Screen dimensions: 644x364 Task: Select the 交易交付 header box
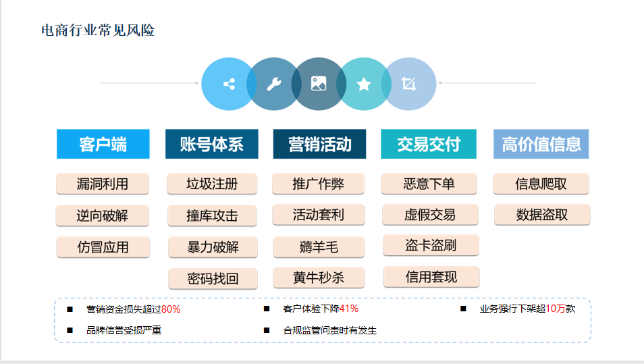coord(429,144)
